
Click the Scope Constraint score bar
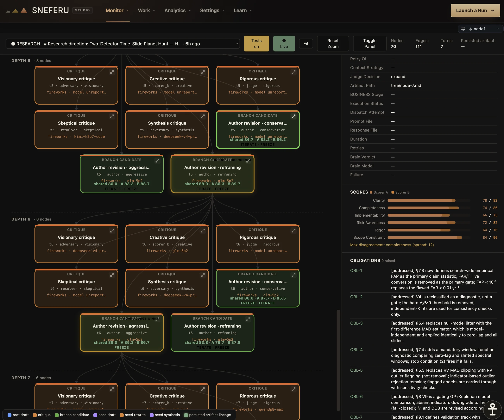(429, 238)
